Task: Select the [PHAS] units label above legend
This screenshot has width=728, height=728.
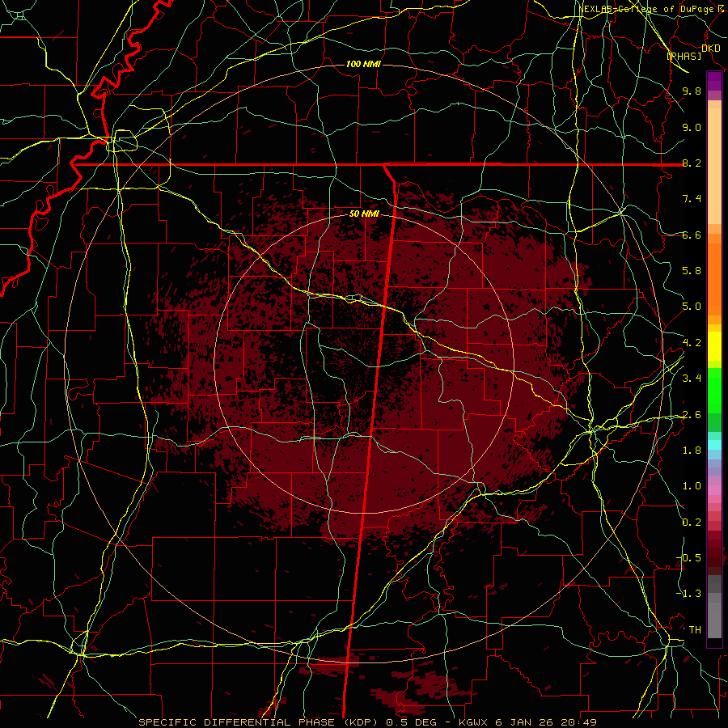Action: click(x=684, y=56)
